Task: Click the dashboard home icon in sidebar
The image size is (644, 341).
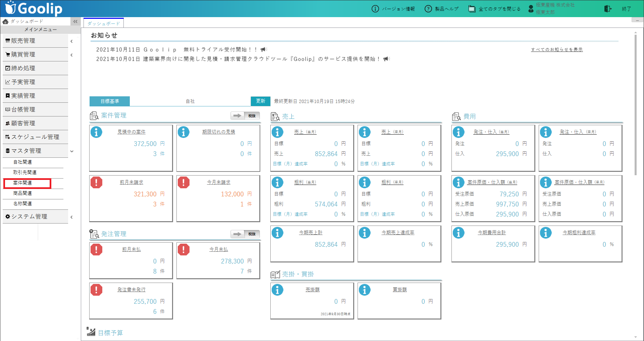Action: tap(5, 21)
